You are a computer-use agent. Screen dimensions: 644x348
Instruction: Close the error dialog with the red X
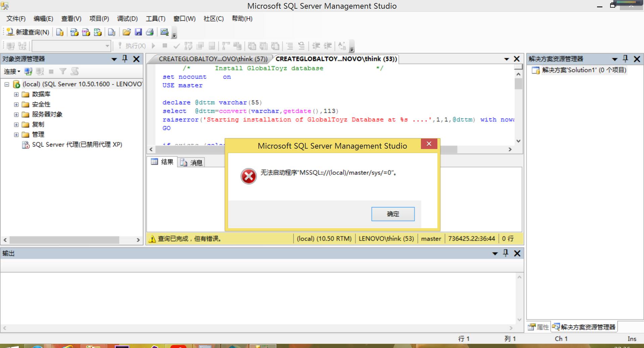tap(429, 144)
